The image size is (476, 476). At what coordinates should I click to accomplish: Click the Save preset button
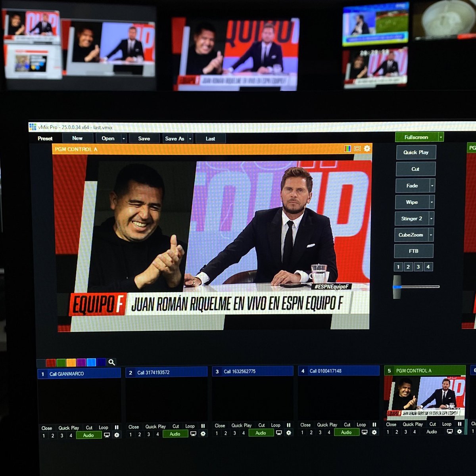144,138
